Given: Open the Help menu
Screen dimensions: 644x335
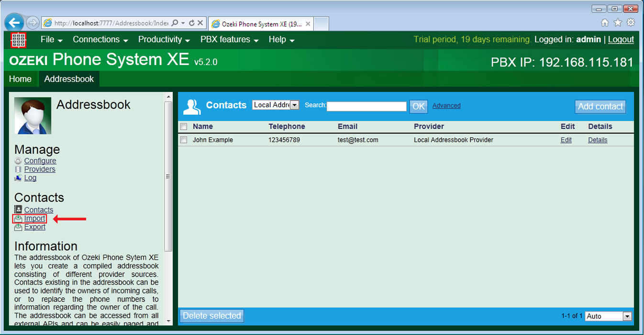Looking at the screenshot, I should 281,40.
